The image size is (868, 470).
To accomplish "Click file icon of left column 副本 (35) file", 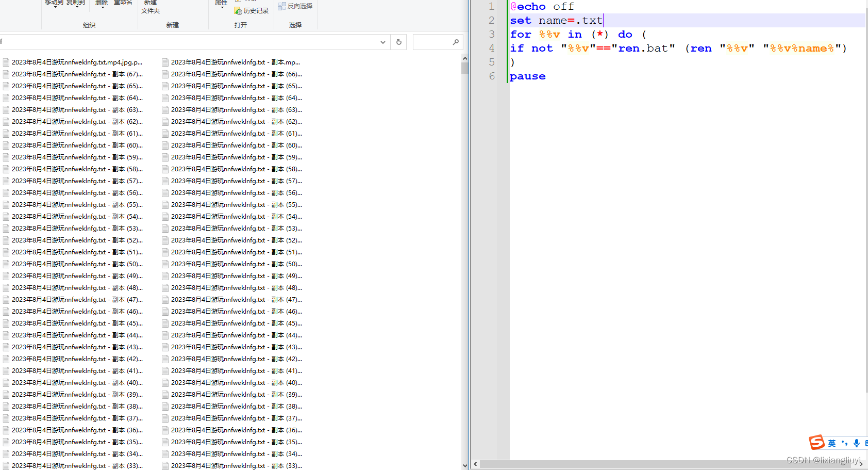I will 6,442.
